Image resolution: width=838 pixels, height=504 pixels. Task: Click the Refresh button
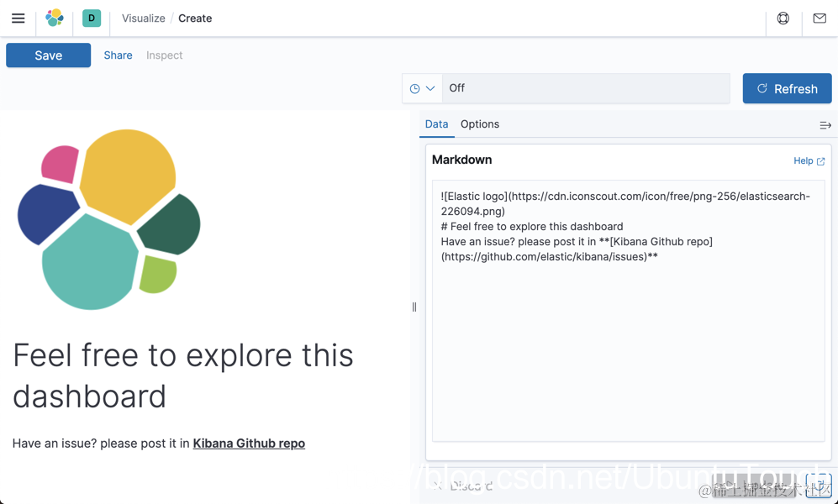click(788, 89)
